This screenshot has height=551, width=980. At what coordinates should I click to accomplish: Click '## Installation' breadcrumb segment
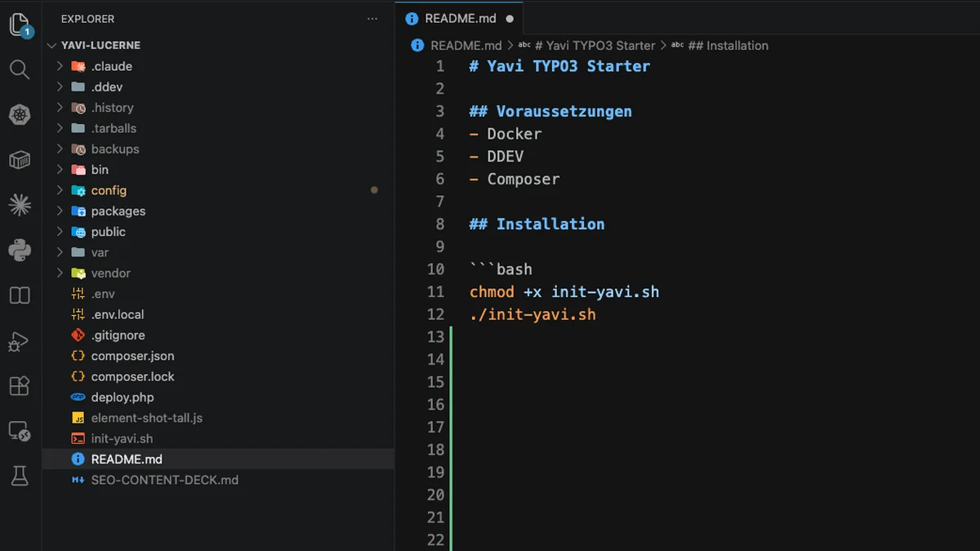728,46
